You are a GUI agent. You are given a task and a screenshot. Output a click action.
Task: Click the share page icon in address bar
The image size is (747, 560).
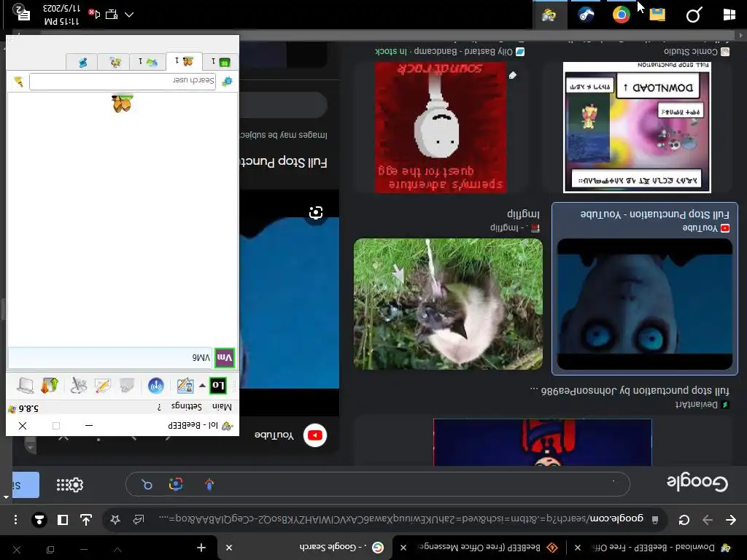[139, 519]
